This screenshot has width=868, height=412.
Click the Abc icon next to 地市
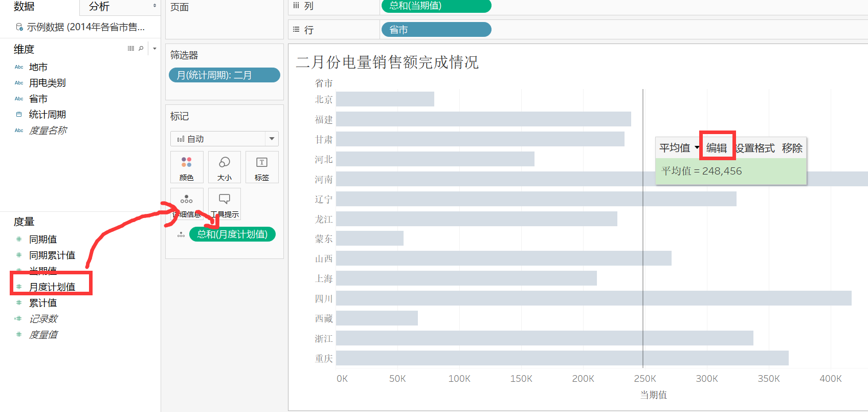tap(19, 67)
